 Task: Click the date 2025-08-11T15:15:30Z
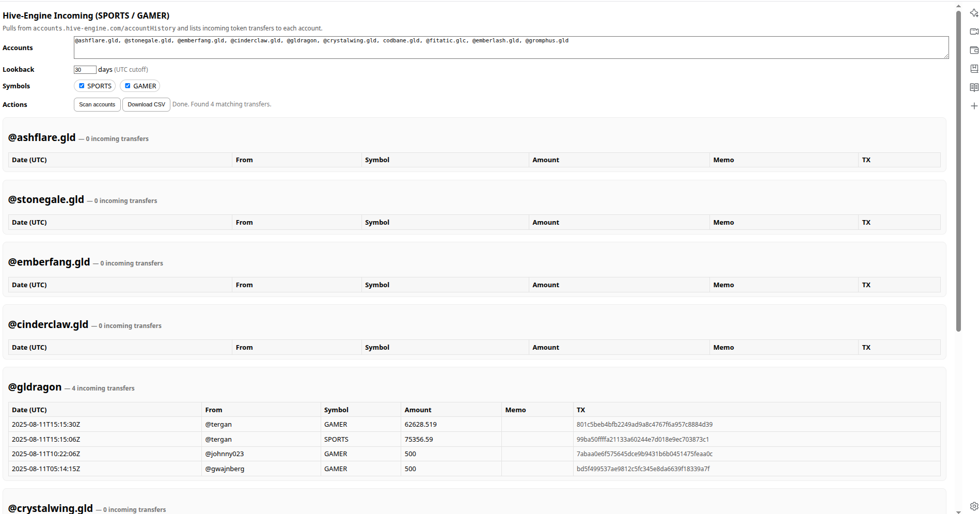tap(46, 425)
